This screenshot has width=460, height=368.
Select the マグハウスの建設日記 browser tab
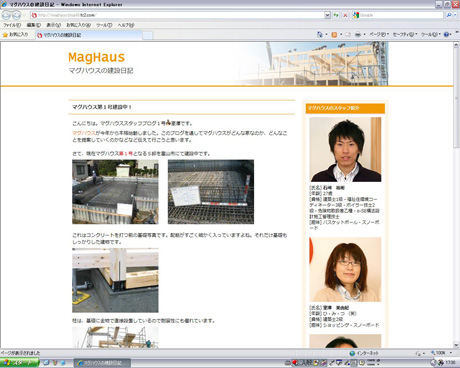88,35
